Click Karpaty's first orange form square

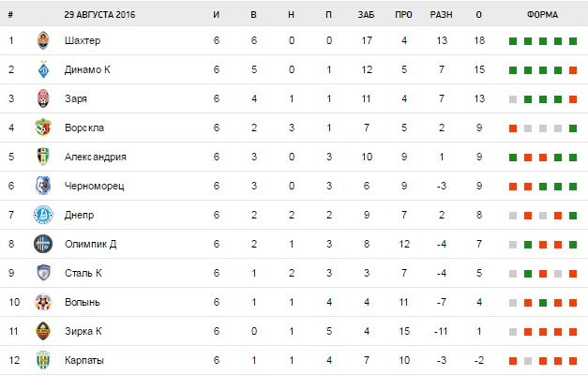[x=513, y=360]
